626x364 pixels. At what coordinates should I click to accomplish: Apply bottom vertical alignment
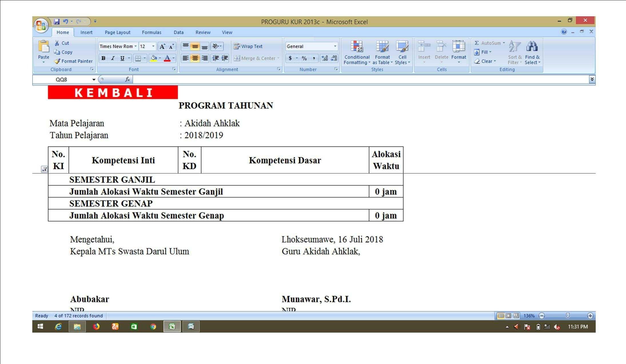204,46
